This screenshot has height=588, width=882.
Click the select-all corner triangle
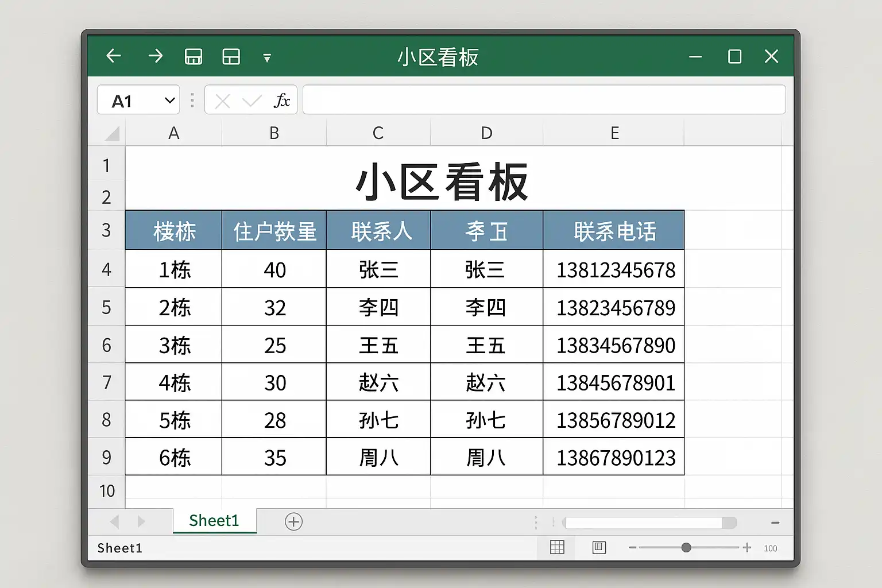(x=112, y=134)
